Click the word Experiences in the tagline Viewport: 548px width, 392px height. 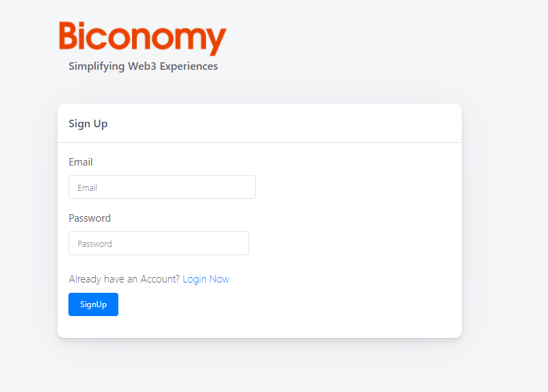tap(189, 66)
